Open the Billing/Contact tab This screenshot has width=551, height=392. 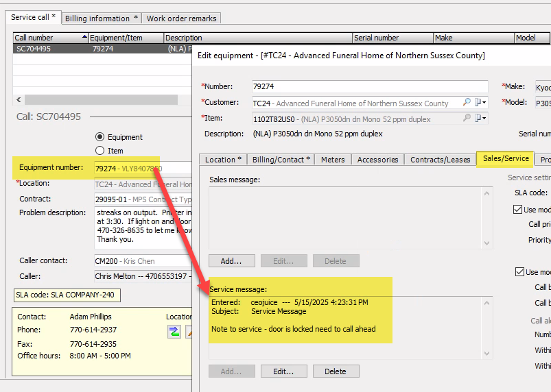(281, 160)
